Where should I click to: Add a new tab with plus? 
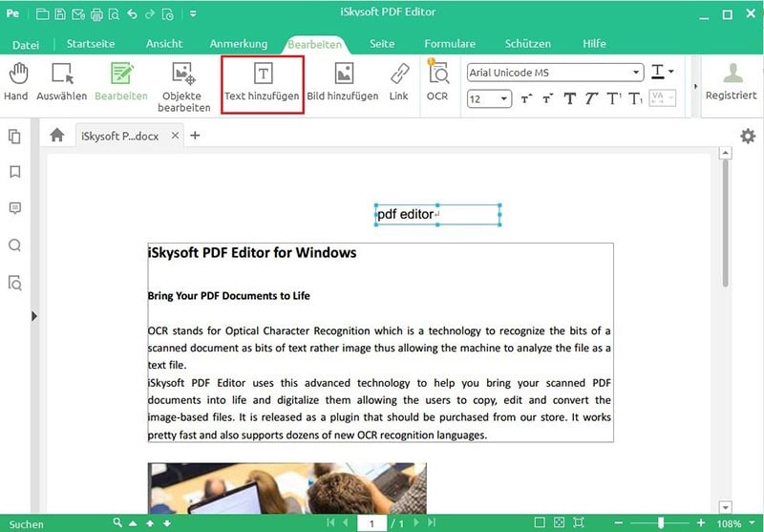coord(195,136)
